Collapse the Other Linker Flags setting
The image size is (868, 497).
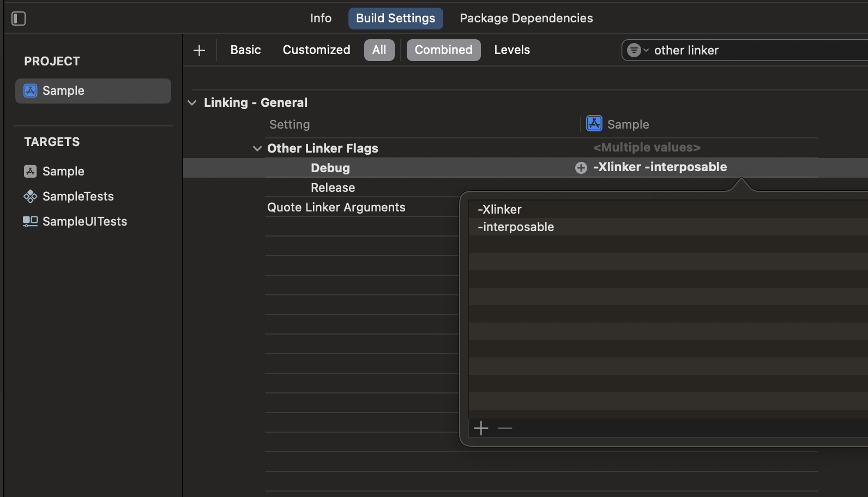click(257, 148)
